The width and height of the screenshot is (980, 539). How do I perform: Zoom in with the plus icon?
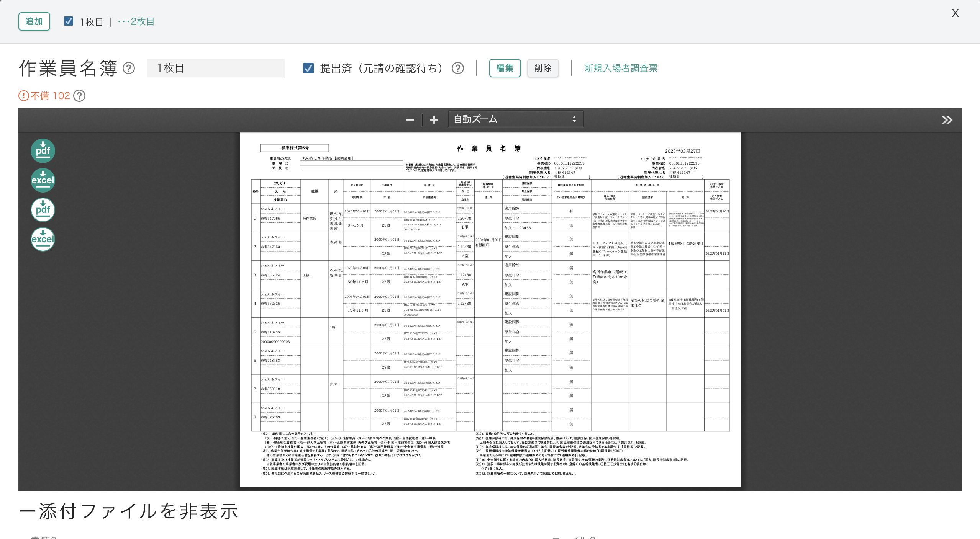point(434,120)
